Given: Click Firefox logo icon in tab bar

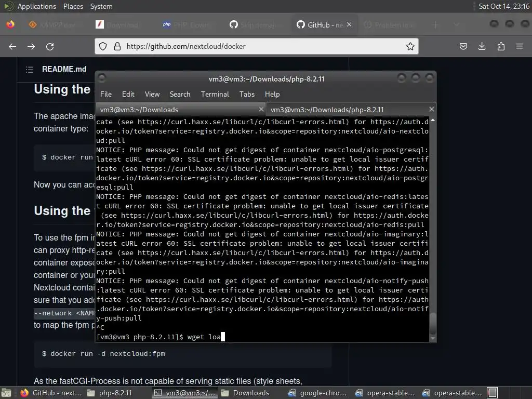Looking at the screenshot, I should coord(10,24).
